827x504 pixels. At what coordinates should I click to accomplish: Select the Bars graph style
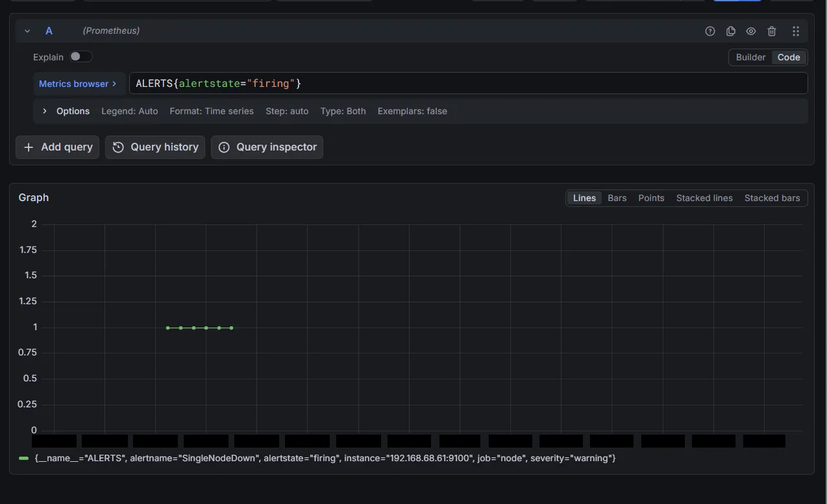617,198
